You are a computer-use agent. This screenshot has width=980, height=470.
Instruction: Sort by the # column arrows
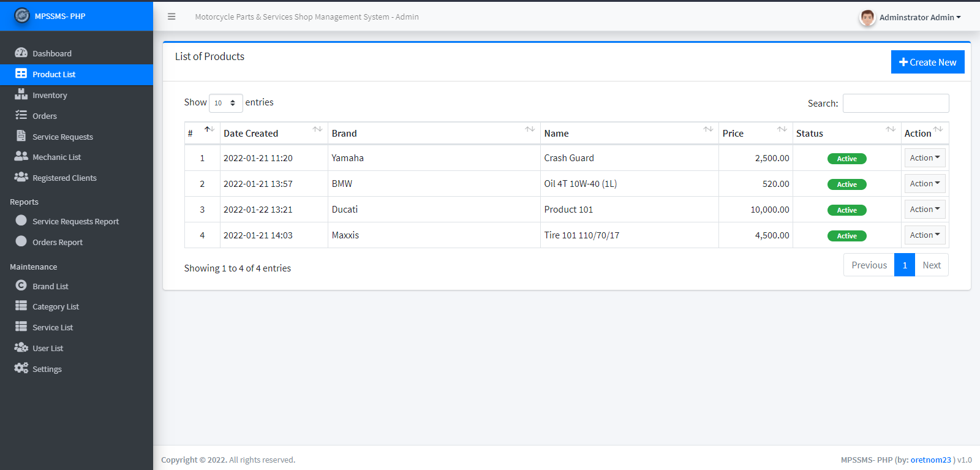click(x=209, y=129)
